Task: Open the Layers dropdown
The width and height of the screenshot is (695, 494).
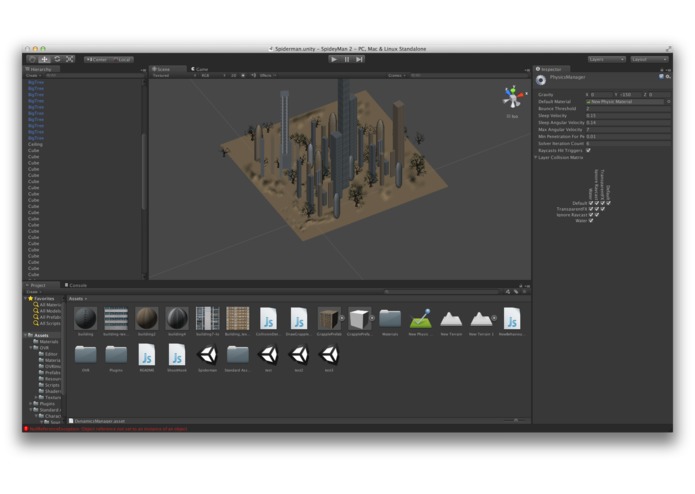Action: pos(606,59)
